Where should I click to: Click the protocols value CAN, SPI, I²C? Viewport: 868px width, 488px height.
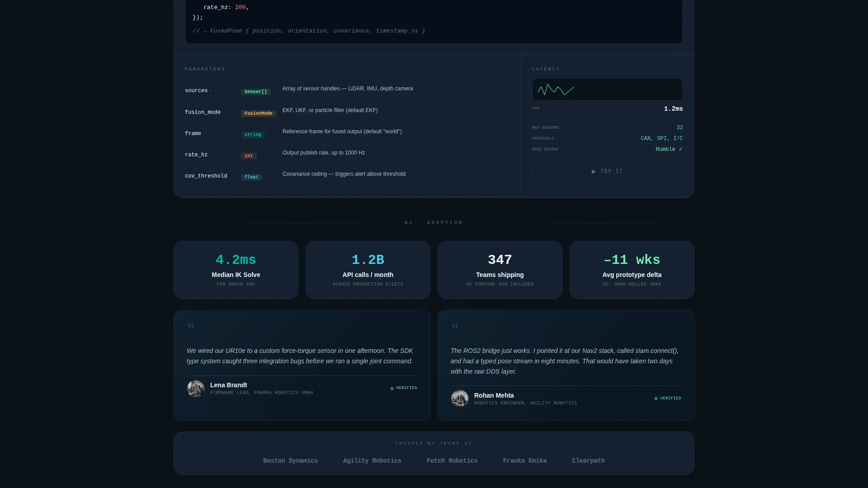click(x=661, y=139)
